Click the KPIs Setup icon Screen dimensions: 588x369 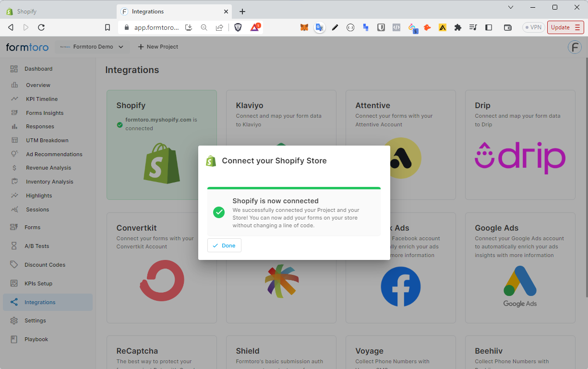pos(14,283)
